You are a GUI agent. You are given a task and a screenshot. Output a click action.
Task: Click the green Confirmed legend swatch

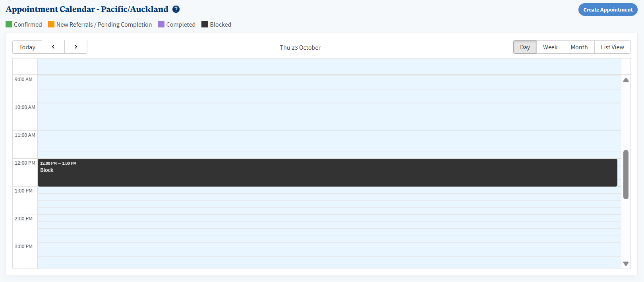(9, 24)
